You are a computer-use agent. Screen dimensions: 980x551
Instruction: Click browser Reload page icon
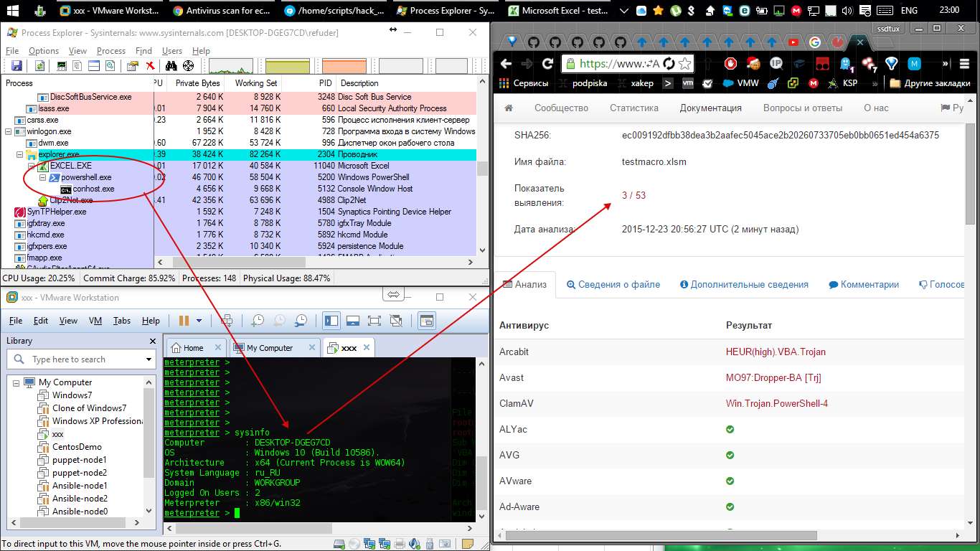pos(548,64)
